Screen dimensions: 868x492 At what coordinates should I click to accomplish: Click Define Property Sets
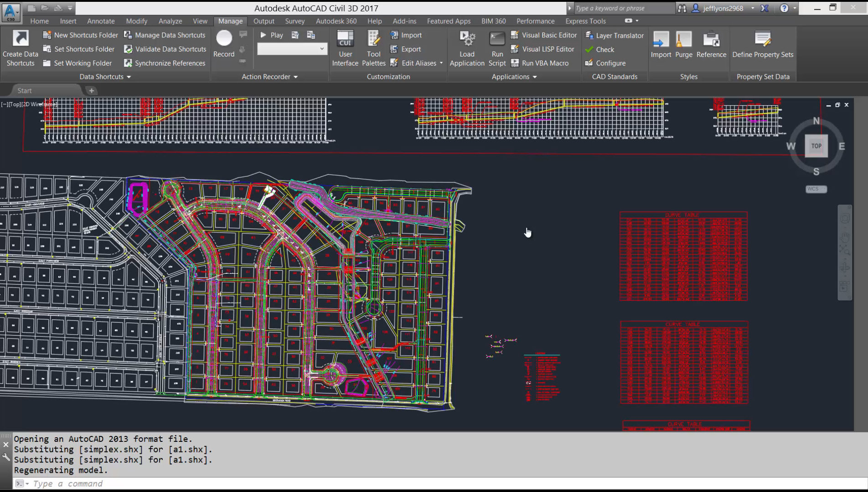pos(763,45)
